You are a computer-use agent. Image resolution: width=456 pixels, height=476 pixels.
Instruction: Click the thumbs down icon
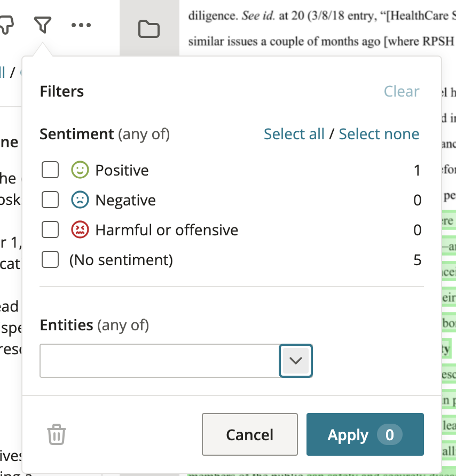tap(7, 25)
